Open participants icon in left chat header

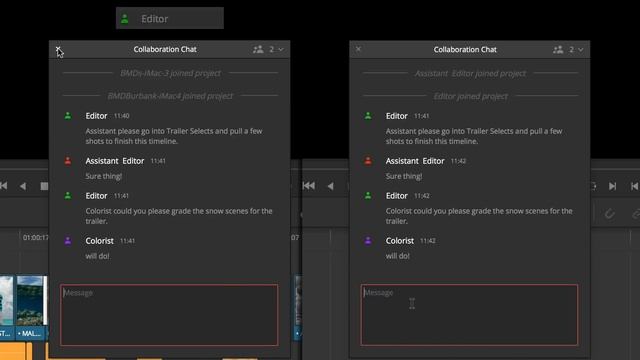coord(258,49)
